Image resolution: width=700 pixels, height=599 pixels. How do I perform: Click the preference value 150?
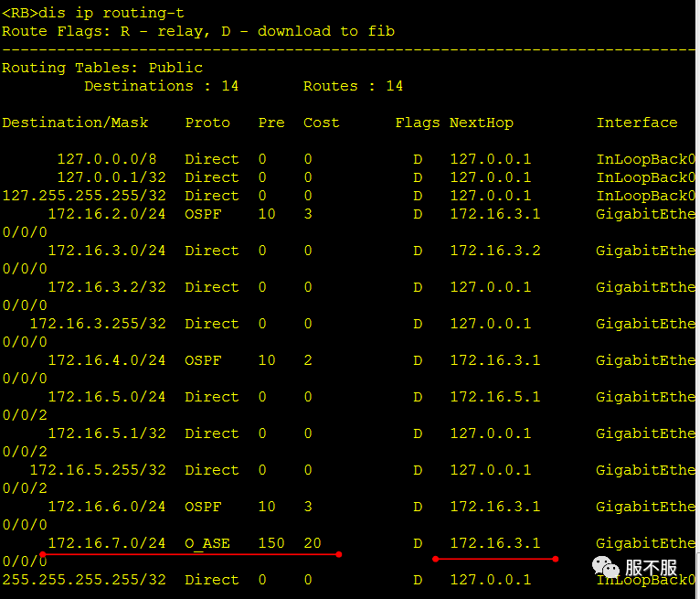coord(271,543)
